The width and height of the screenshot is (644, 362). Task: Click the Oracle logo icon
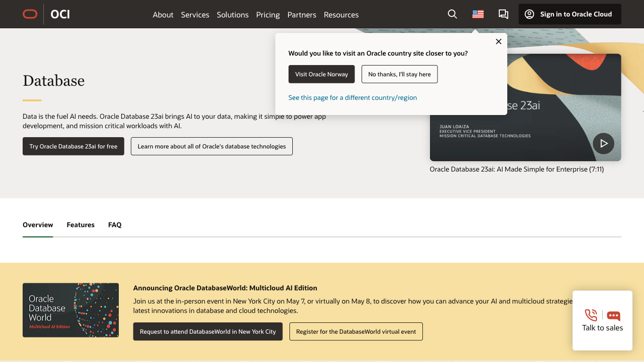[30, 14]
